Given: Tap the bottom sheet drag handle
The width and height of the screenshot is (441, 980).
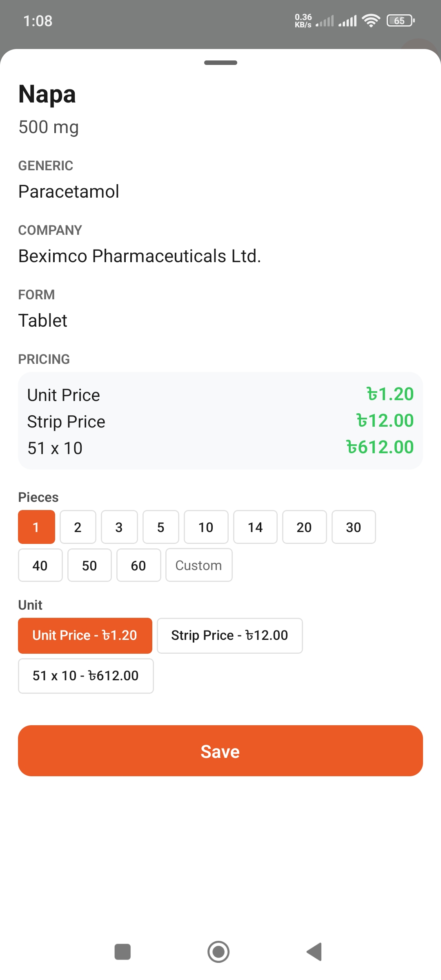Looking at the screenshot, I should tap(220, 63).
